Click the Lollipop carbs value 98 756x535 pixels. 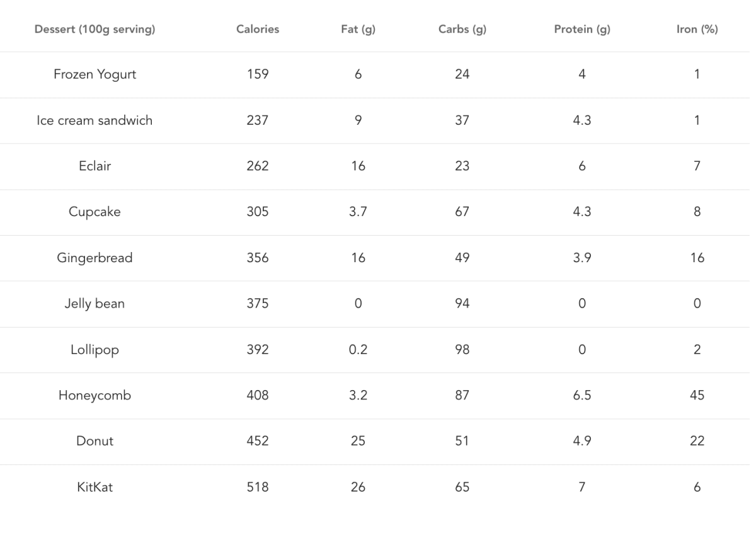(462, 350)
